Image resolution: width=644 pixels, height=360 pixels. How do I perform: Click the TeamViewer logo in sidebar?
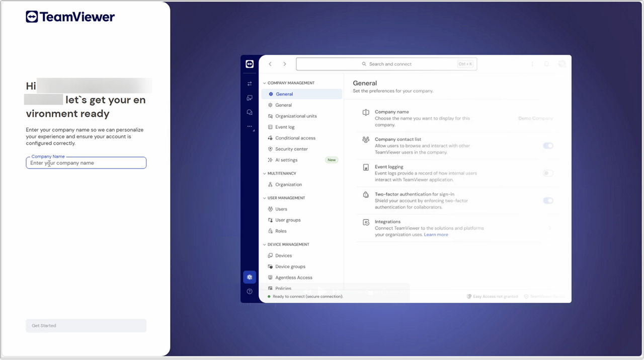coord(250,64)
